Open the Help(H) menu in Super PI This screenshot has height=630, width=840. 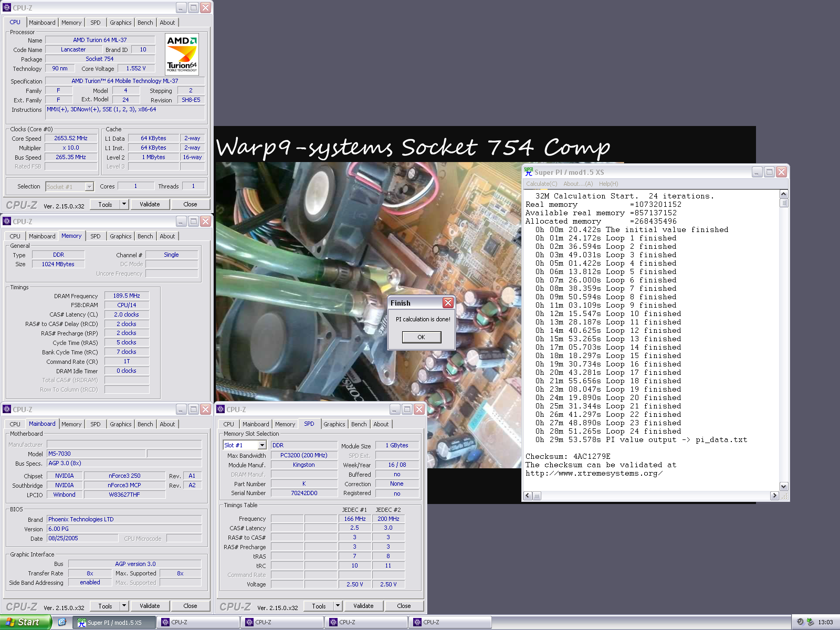click(x=608, y=184)
